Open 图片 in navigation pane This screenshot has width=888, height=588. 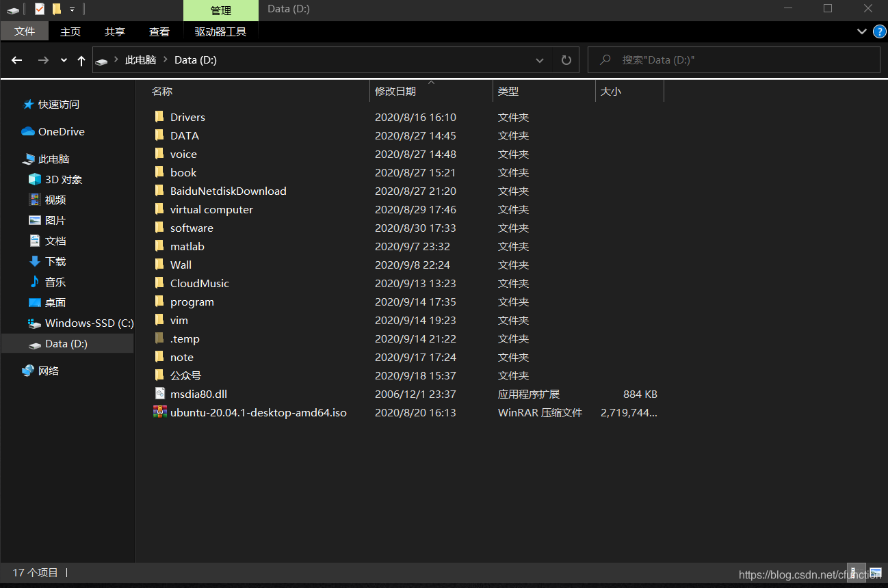click(x=55, y=220)
